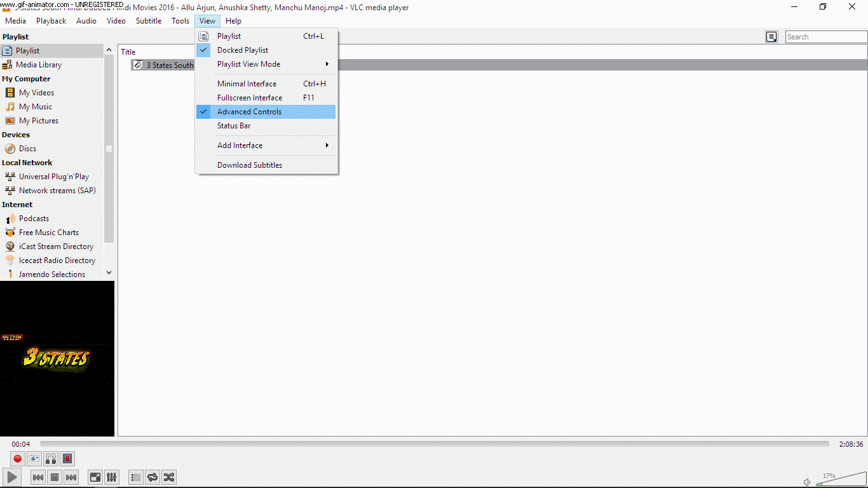Open Media Library in sidebar
This screenshot has height=488, width=868.
click(52, 65)
